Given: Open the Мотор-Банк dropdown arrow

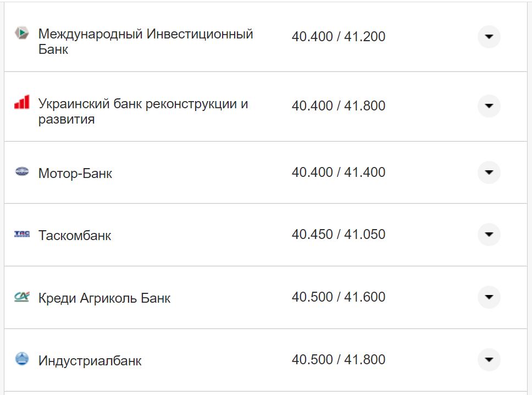Looking at the screenshot, I should [x=488, y=172].
